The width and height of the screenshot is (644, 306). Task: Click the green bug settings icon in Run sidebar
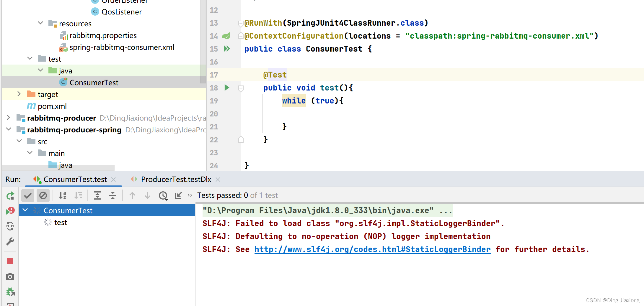(x=10, y=292)
